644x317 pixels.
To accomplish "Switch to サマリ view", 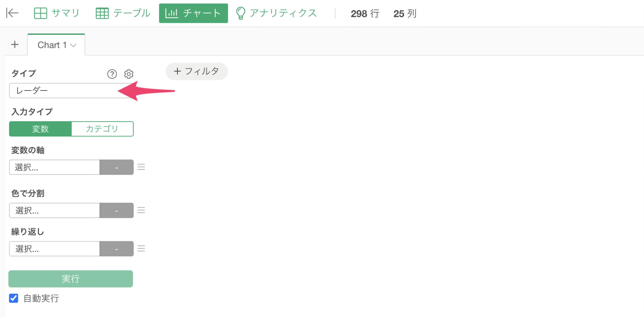I will pos(57,13).
